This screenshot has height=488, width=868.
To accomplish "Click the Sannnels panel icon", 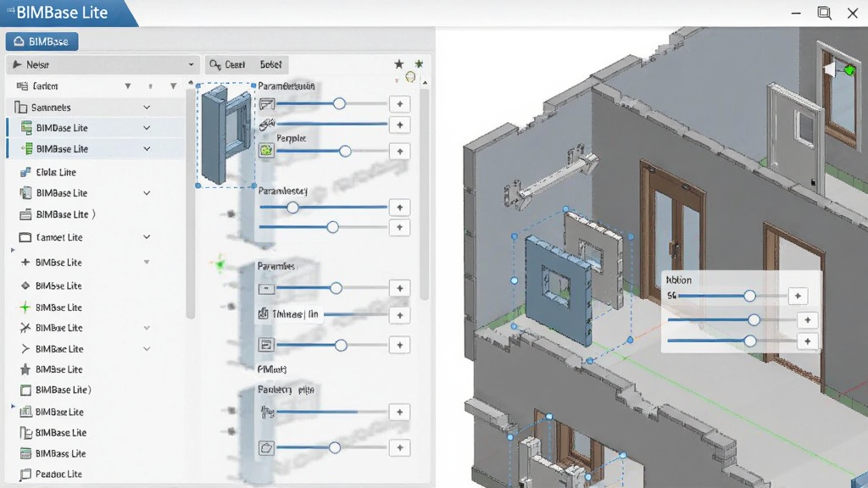I will coord(20,108).
